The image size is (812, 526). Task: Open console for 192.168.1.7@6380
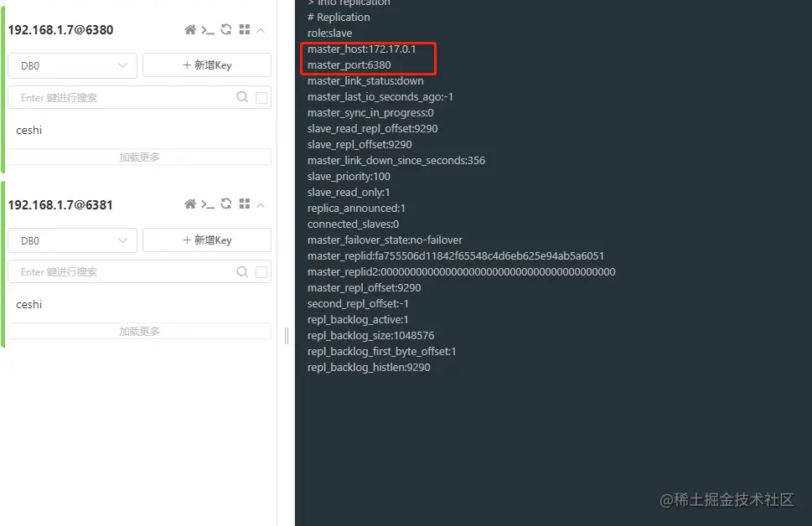[x=208, y=30]
